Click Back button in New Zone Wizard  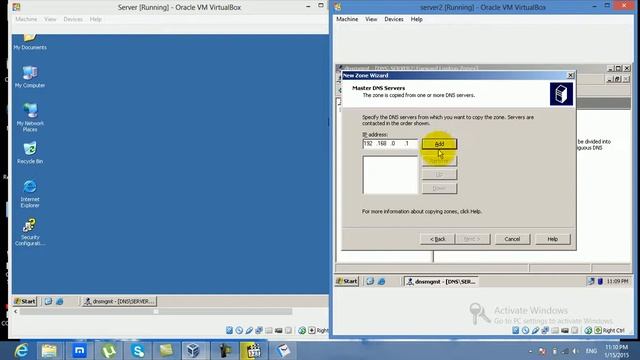tap(437, 239)
